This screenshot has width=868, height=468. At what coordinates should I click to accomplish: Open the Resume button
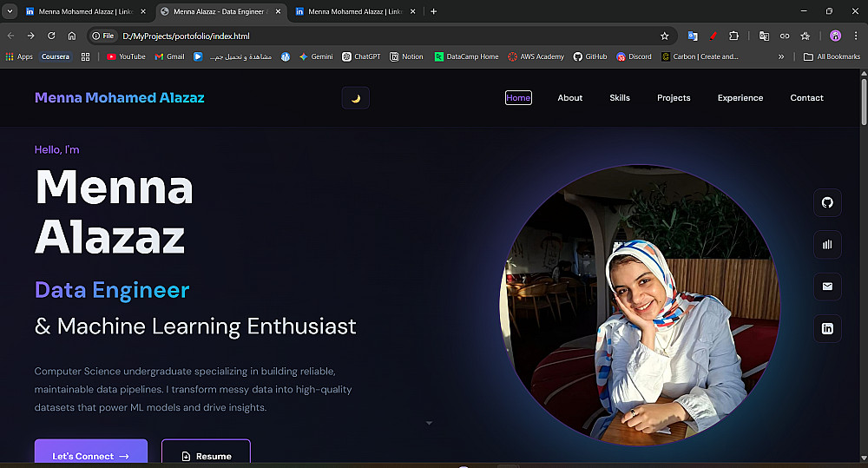[206, 453]
